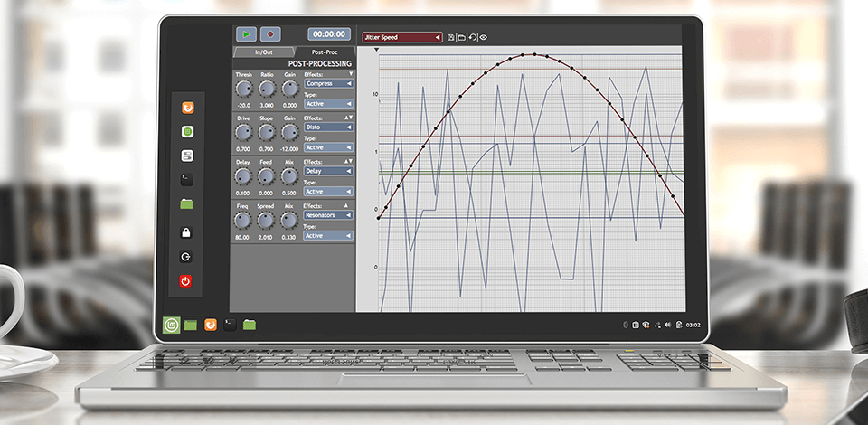Click the Gain knob in the Disto row
The height and width of the screenshot is (425, 868).
point(289,132)
